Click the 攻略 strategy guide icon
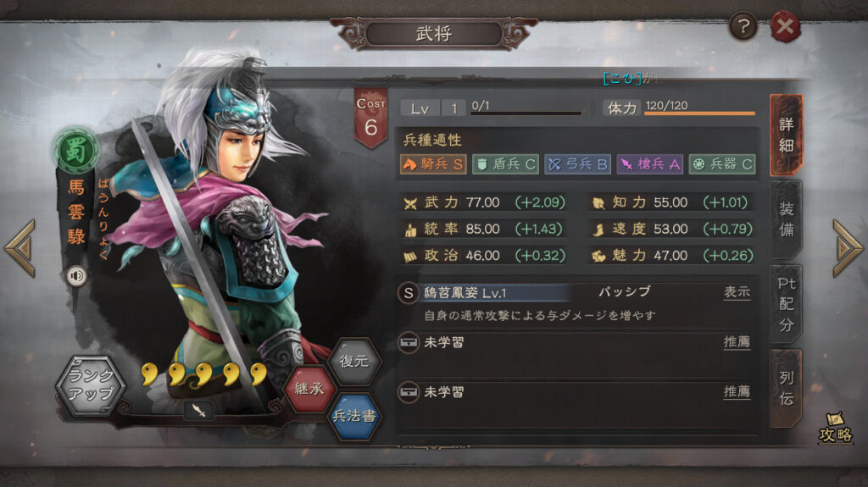Viewport: 868px width, 487px height. pos(835,427)
